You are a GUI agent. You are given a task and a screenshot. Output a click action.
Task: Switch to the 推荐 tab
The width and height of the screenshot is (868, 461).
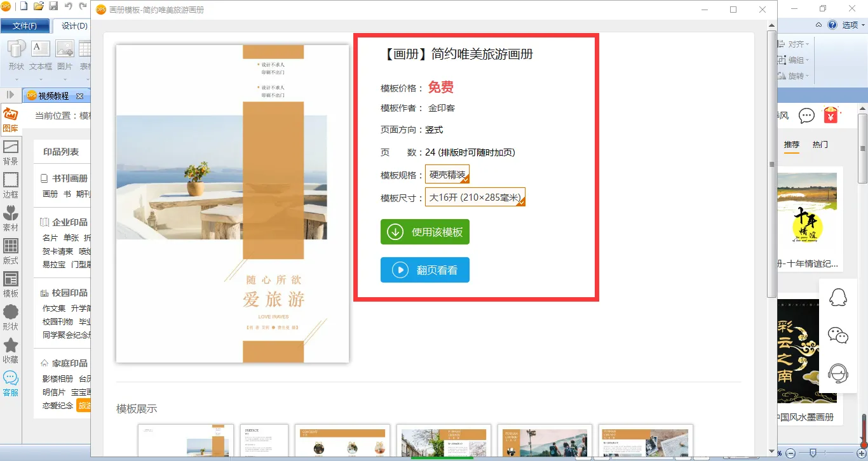[x=791, y=145]
